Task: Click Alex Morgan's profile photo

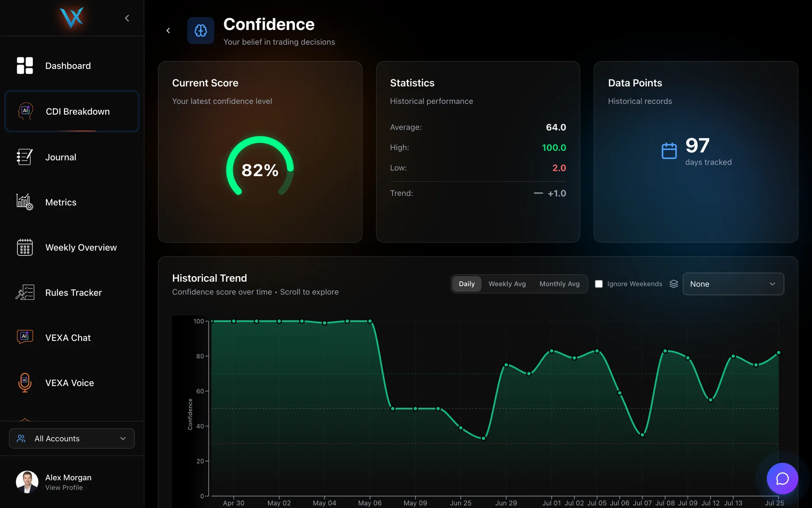Action: click(x=27, y=482)
